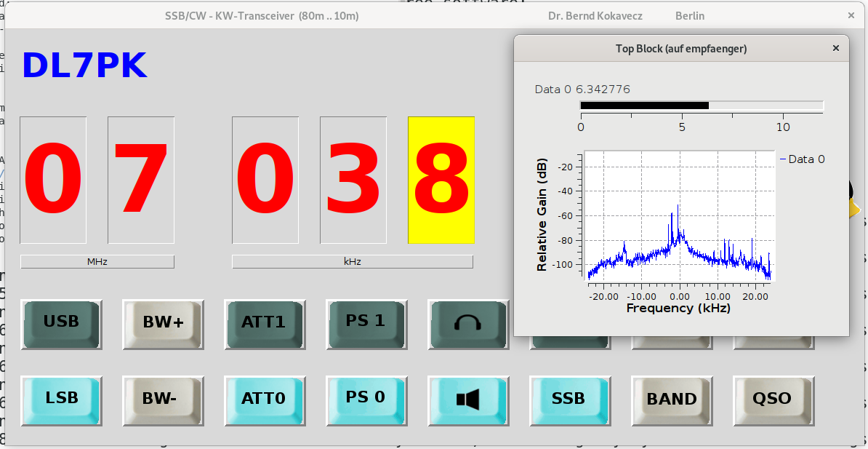Click the kHz tens digit 3
The height and width of the screenshot is (449, 868).
pos(353,180)
